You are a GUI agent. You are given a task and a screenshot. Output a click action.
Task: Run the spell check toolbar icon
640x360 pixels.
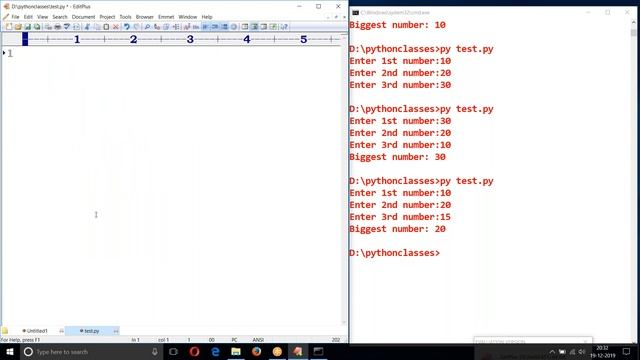click(x=67, y=27)
